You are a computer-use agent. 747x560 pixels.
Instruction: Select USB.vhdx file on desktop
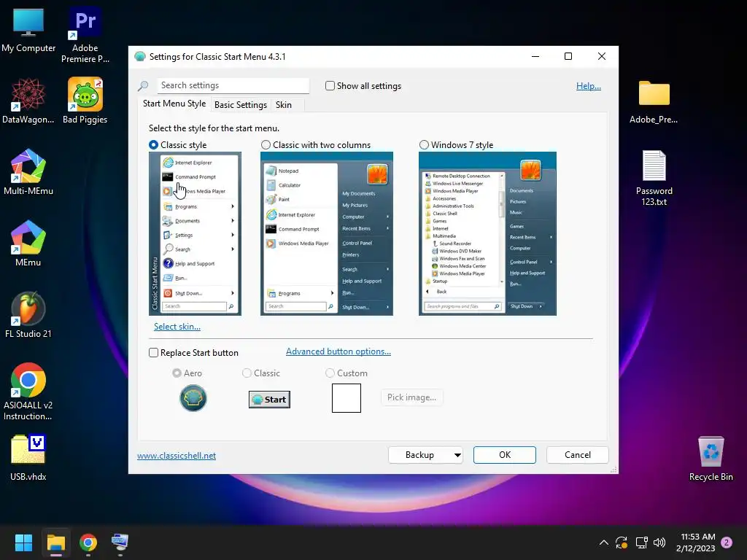(x=28, y=458)
